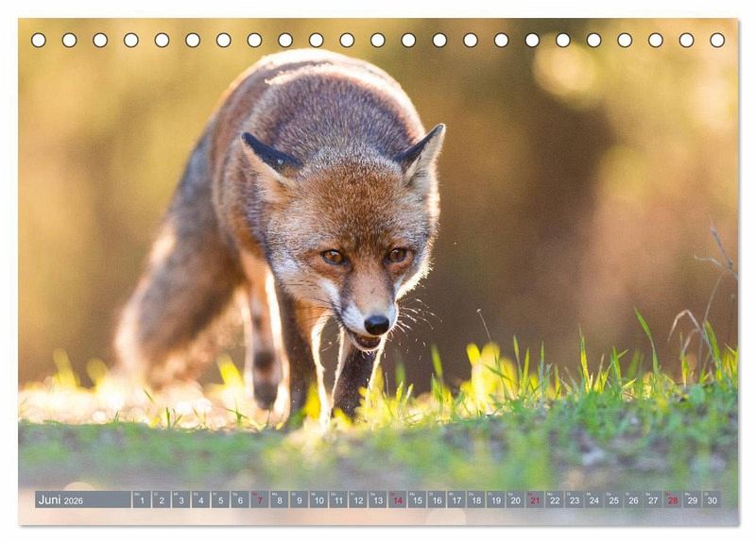Pick date 13 of Juni

(378, 500)
